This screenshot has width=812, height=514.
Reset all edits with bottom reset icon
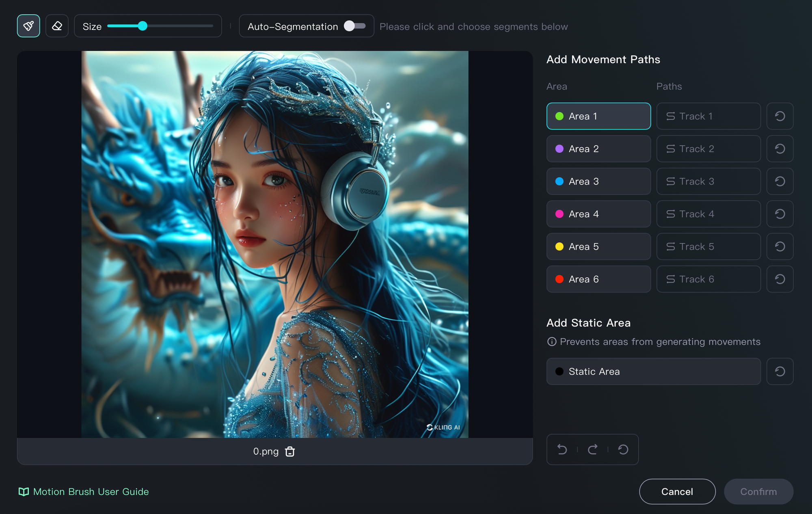point(623,449)
